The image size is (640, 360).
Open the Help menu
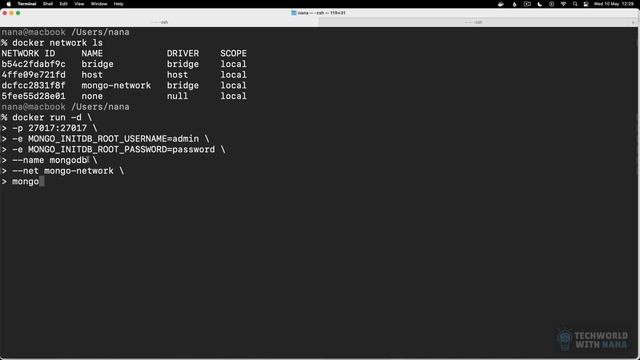point(118,4)
